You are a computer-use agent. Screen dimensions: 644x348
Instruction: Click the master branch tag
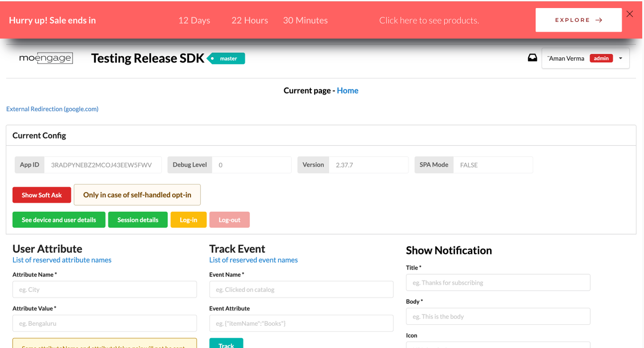click(x=226, y=59)
